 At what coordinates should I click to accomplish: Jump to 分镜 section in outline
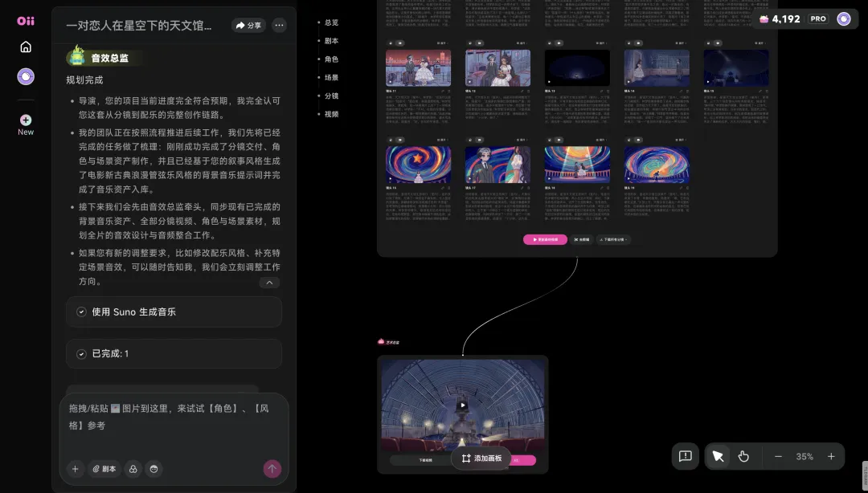[x=331, y=96]
